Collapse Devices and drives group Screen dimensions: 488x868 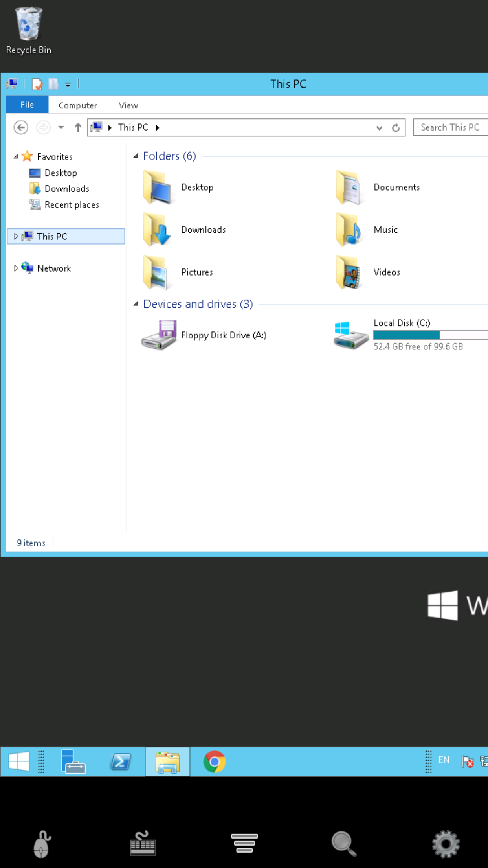pyautogui.click(x=136, y=304)
